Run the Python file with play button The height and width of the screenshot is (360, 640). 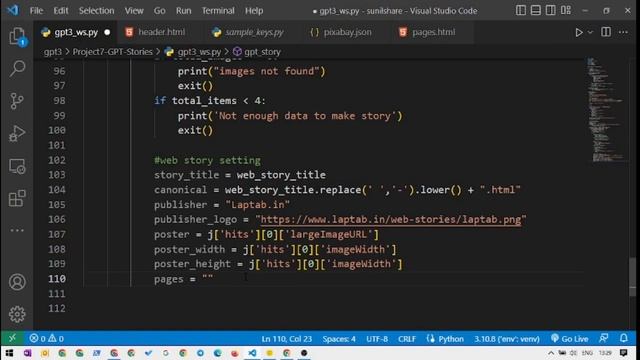point(579,32)
